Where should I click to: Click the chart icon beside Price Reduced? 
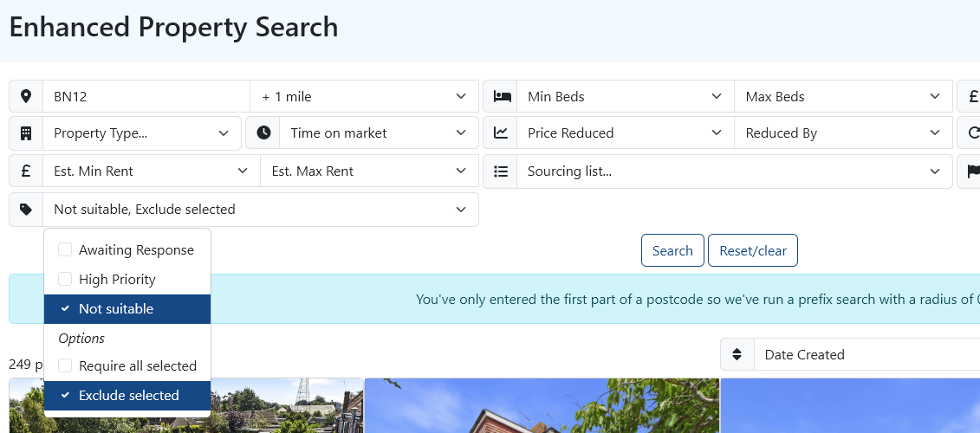click(501, 132)
